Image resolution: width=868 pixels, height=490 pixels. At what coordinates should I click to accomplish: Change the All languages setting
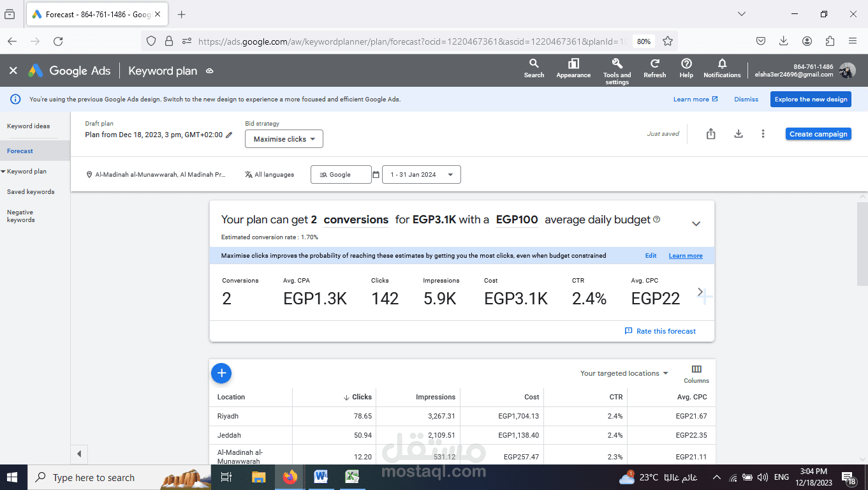(269, 175)
